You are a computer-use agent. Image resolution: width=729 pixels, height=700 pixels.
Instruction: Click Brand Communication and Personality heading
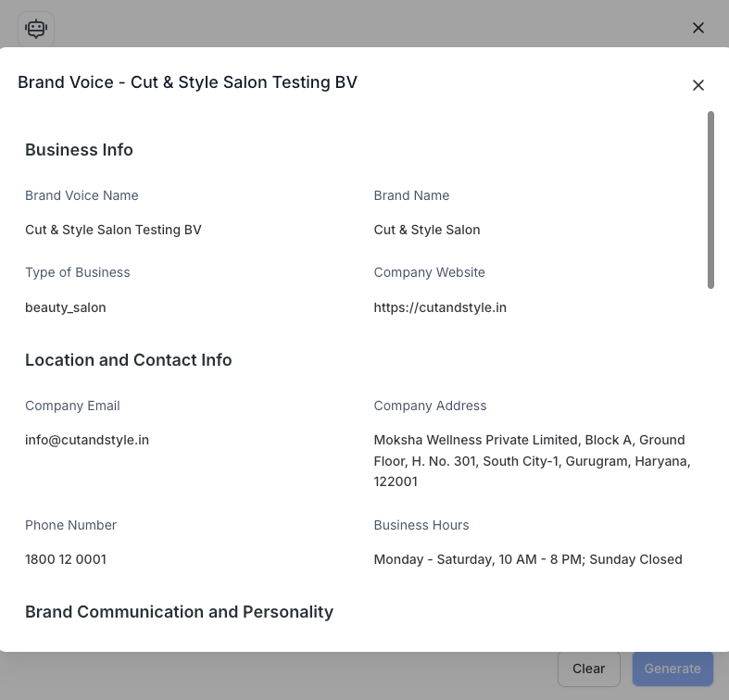point(179,612)
